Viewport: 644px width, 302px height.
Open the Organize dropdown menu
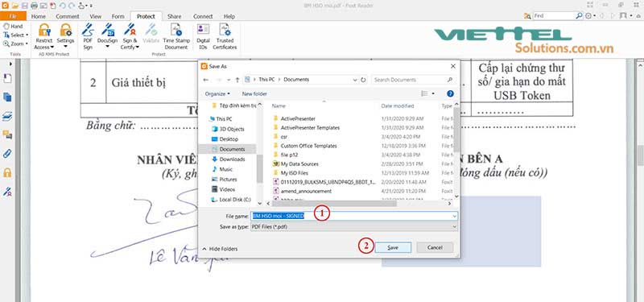pyautogui.click(x=217, y=93)
